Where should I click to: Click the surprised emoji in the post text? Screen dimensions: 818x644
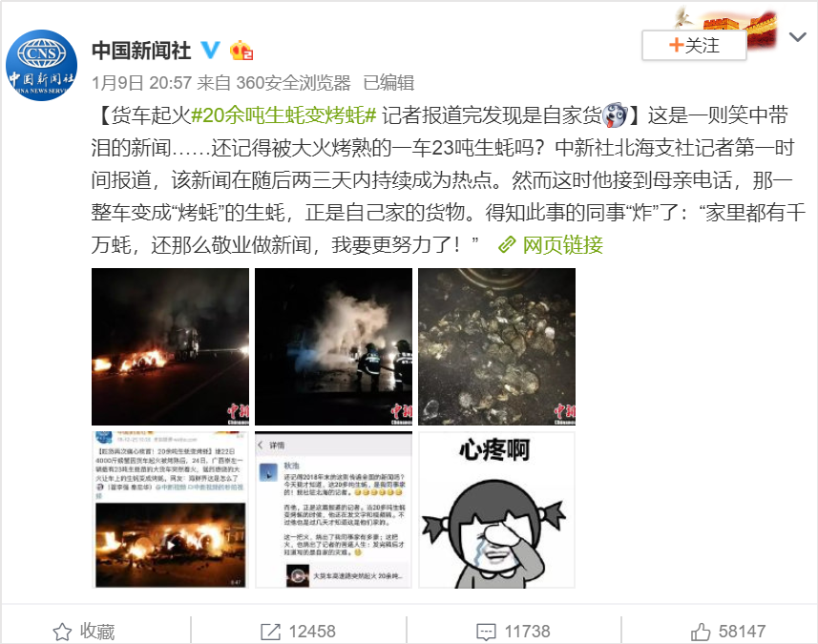(x=615, y=115)
